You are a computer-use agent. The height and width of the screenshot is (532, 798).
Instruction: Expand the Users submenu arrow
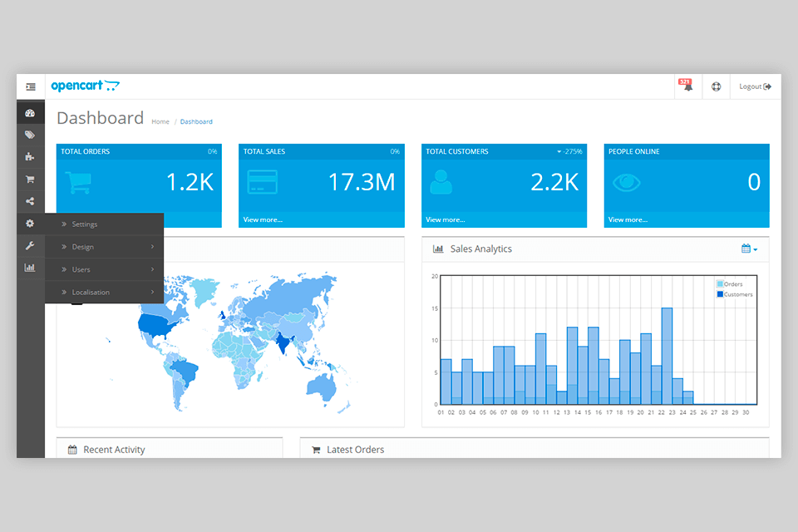click(152, 269)
